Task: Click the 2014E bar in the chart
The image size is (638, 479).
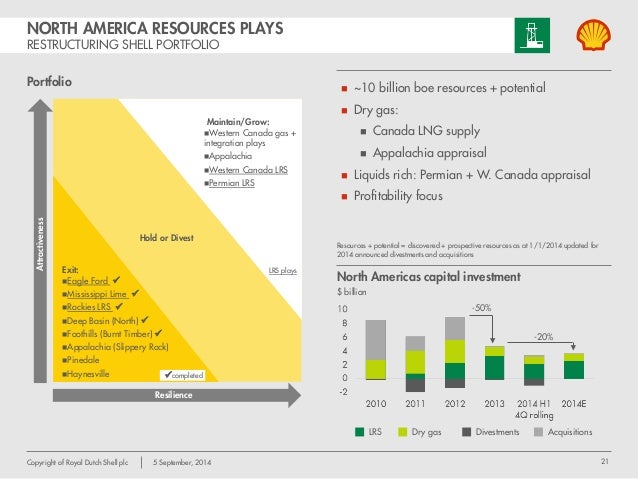Action: 574,366
